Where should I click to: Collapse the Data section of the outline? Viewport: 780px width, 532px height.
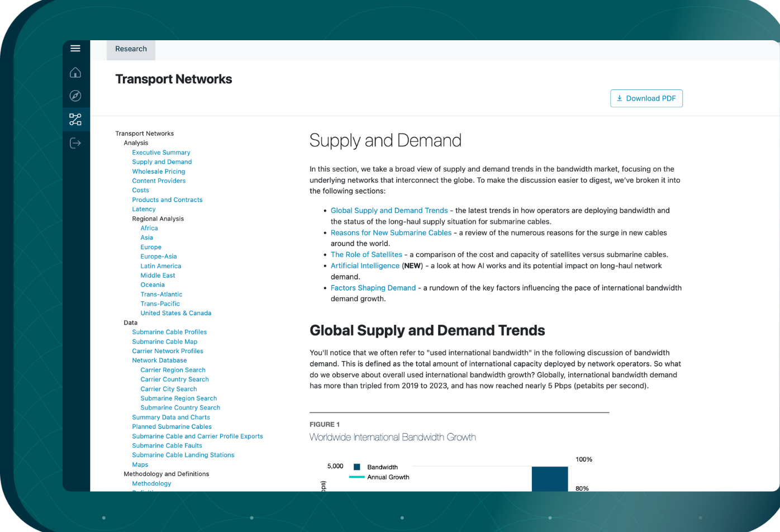pos(130,322)
